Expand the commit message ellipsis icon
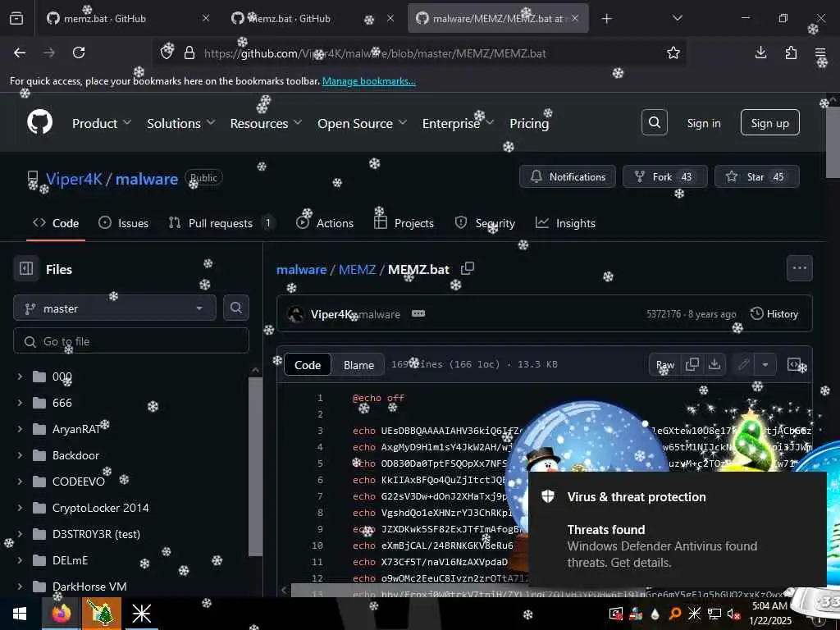The width and height of the screenshot is (840, 630). pyautogui.click(x=418, y=313)
